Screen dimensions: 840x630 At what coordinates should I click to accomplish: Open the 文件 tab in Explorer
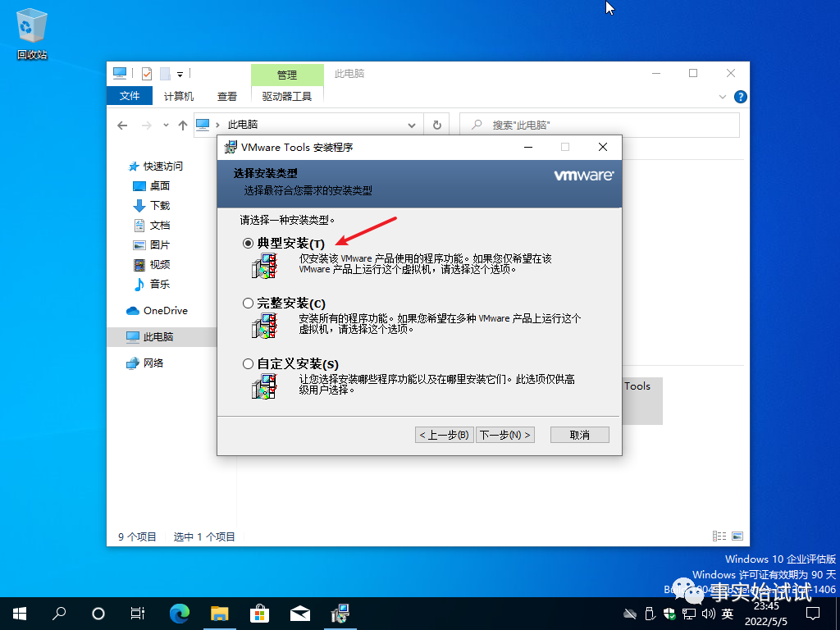[129, 96]
